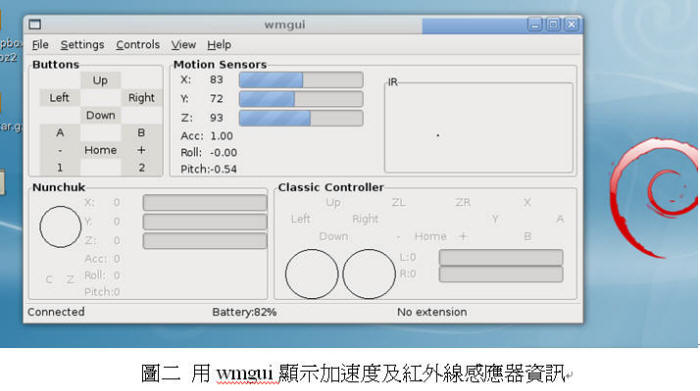Click the Classic Controller R trigger bar
The image size is (700, 391).
[x=501, y=274]
